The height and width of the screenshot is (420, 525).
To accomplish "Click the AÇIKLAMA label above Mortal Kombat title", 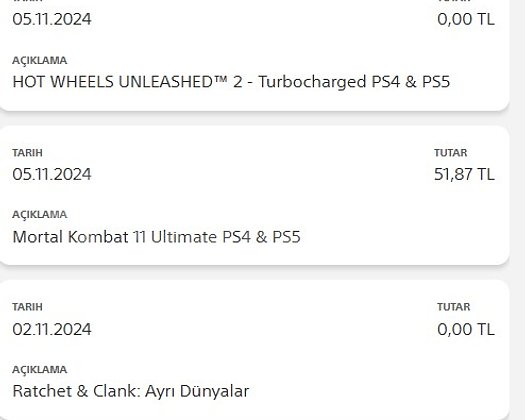I will [x=40, y=214].
